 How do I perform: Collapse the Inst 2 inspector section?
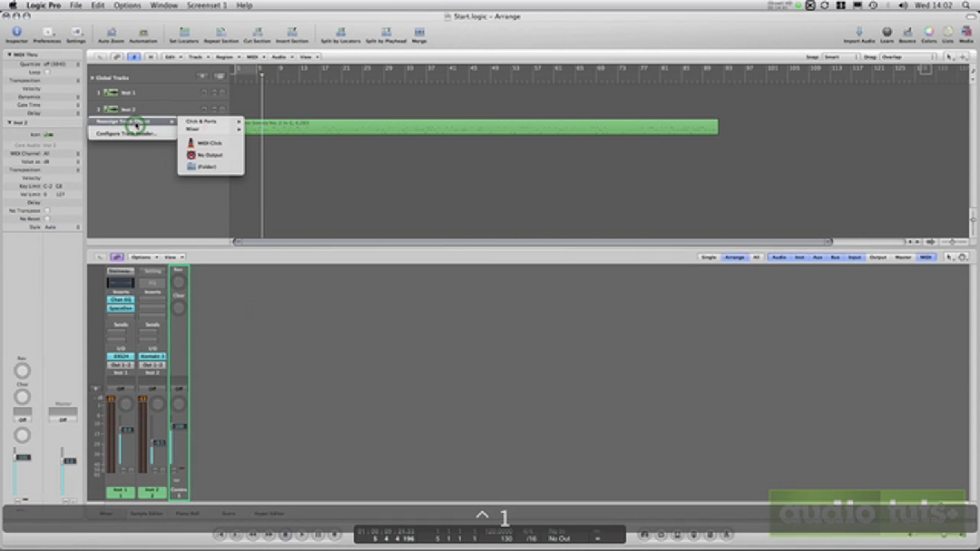pyautogui.click(x=9, y=122)
